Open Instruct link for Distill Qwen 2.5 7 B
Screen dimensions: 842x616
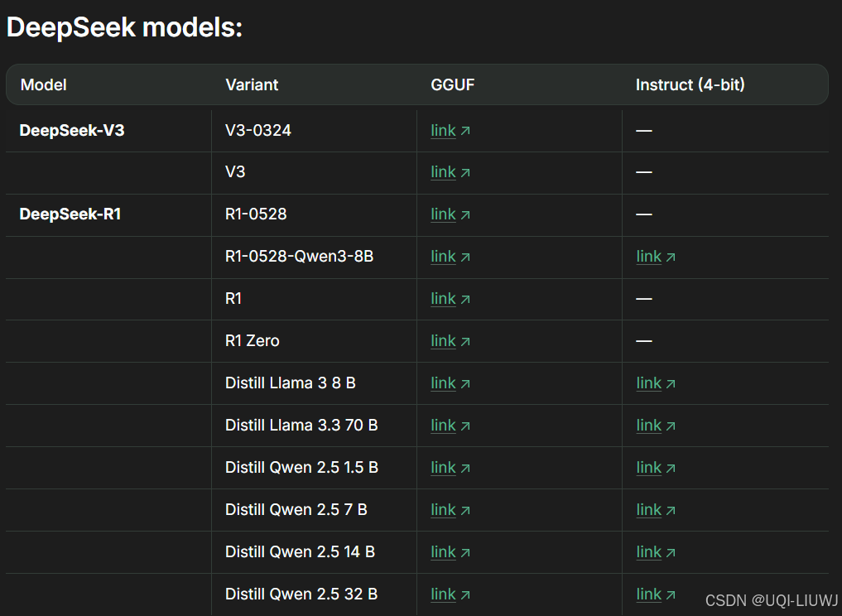click(x=656, y=510)
